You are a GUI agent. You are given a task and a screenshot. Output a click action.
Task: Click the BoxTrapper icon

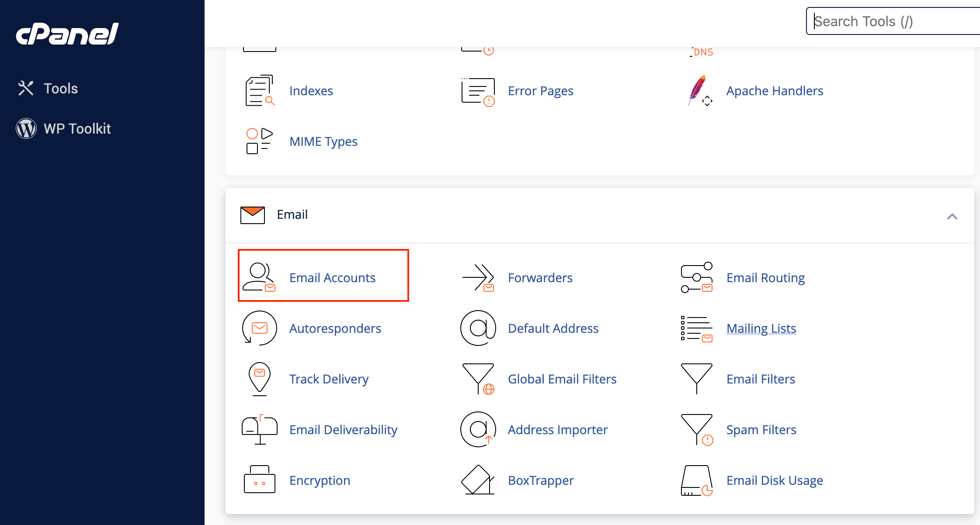pyautogui.click(x=478, y=480)
